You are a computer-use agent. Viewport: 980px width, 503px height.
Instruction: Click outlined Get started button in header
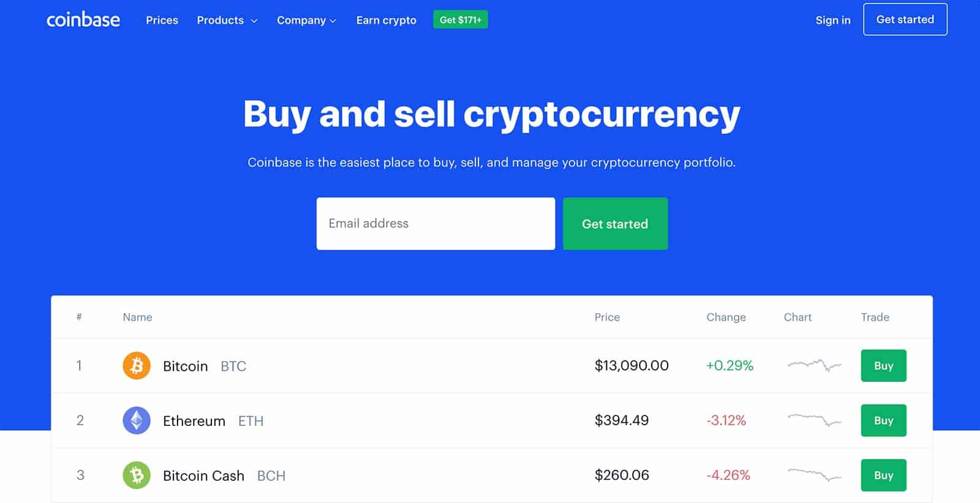point(905,20)
